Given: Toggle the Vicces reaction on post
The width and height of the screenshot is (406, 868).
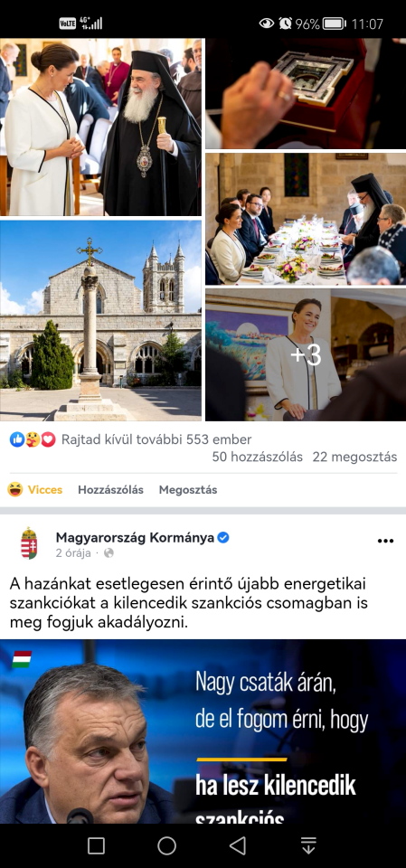Looking at the screenshot, I should tap(34, 489).
